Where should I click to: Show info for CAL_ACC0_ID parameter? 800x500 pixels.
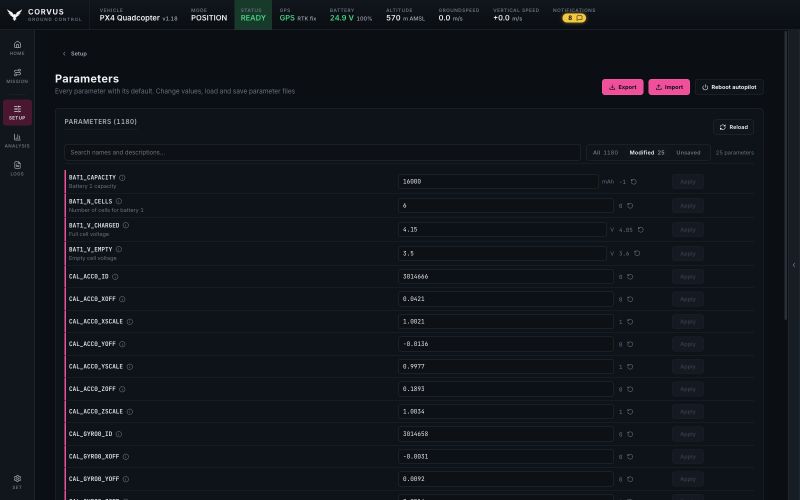(115, 277)
